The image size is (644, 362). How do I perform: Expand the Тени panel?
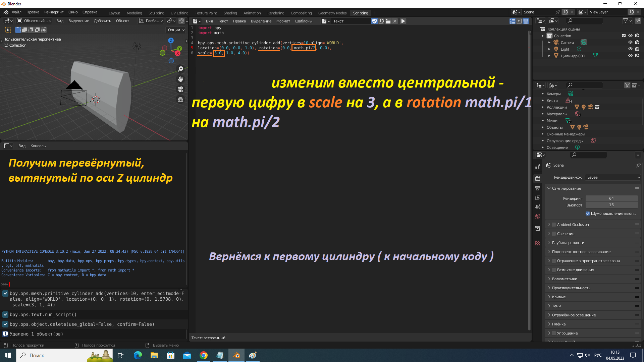point(593,306)
